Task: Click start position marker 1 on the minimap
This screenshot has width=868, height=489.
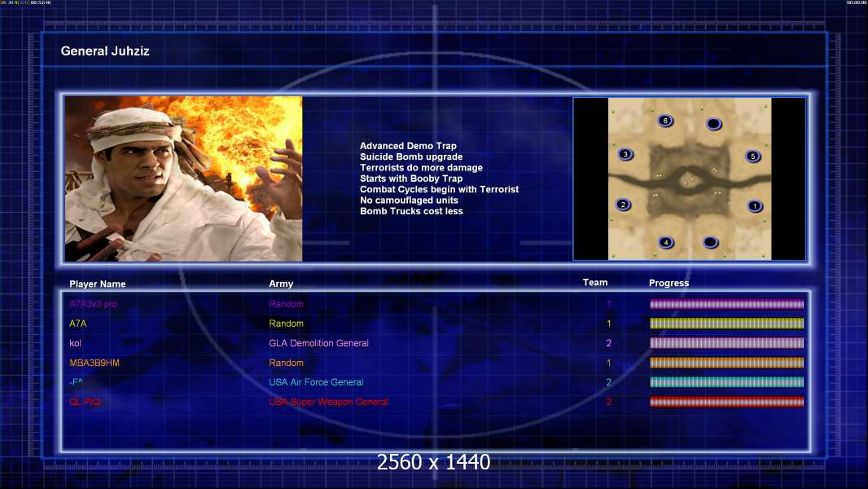Action: click(x=755, y=206)
